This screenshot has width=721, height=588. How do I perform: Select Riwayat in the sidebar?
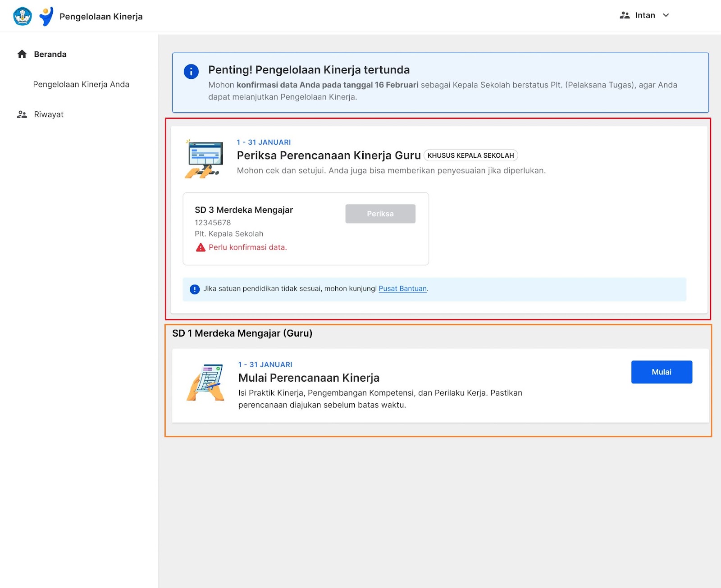pyautogui.click(x=49, y=114)
